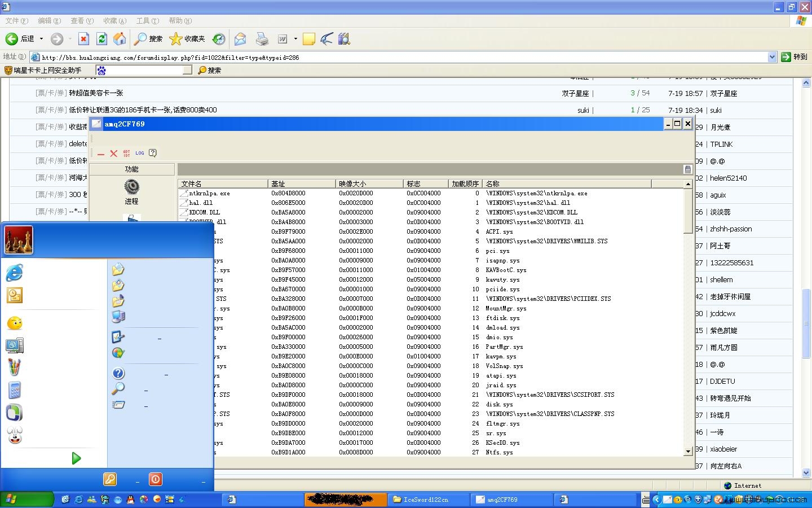Click the red X delete icon in IceSword toolbar
This screenshot has width=812, height=508.
[113, 153]
